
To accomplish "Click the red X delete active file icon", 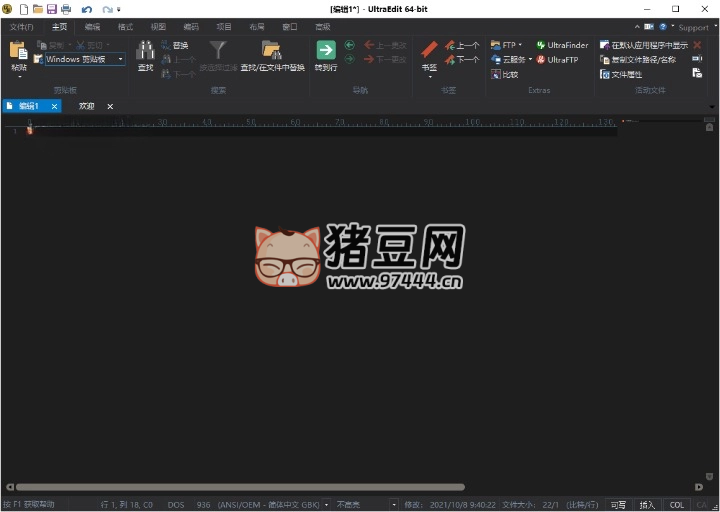I will (697, 45).
